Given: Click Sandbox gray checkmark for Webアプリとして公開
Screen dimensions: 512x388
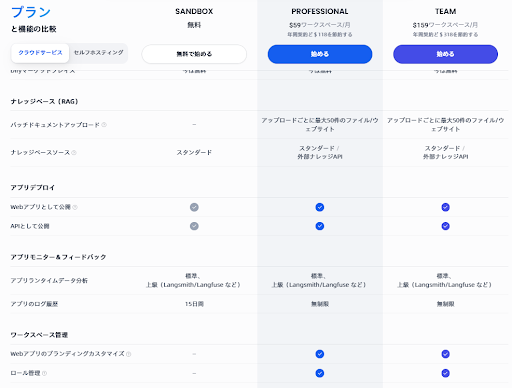Looking at the screenshot, I should coord(194,207).
